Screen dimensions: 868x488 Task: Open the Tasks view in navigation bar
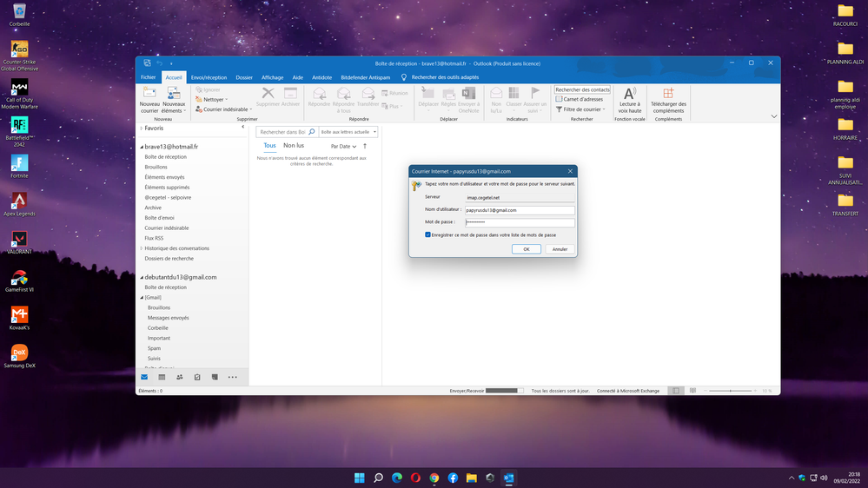[197, 378]
